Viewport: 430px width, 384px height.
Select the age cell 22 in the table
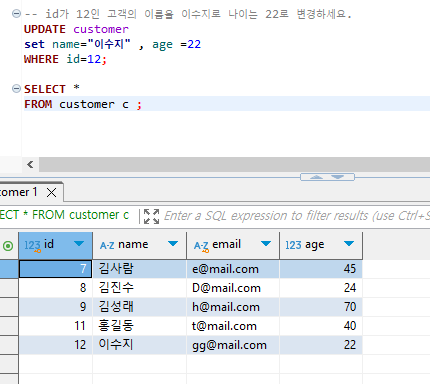(x=321, y=345)
